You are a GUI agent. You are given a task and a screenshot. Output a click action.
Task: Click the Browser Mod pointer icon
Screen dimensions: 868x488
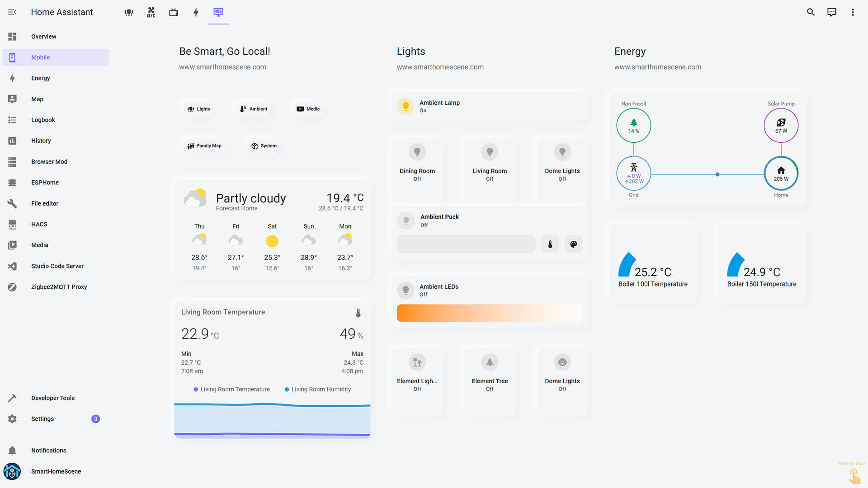[x=854, y=476]
